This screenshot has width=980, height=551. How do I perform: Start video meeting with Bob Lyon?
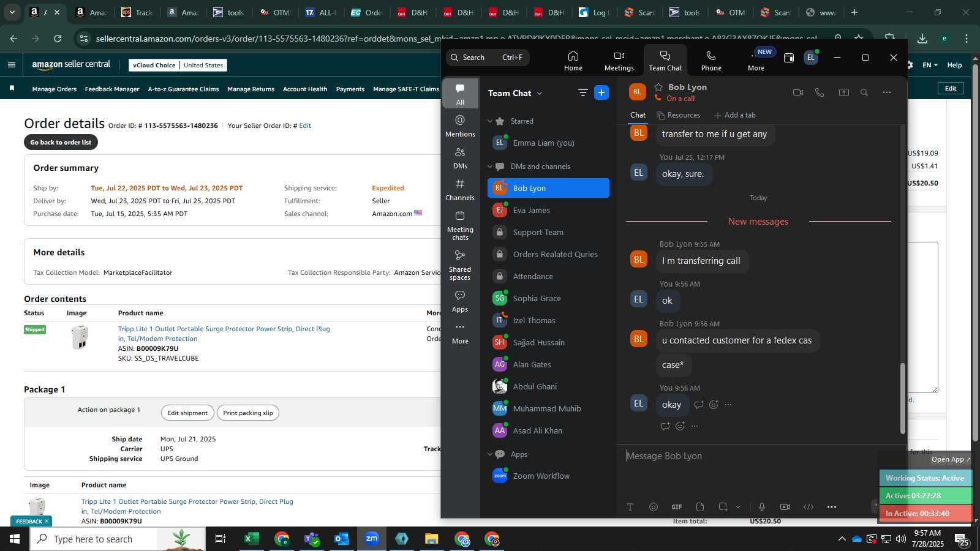click(x=797, y=92)
